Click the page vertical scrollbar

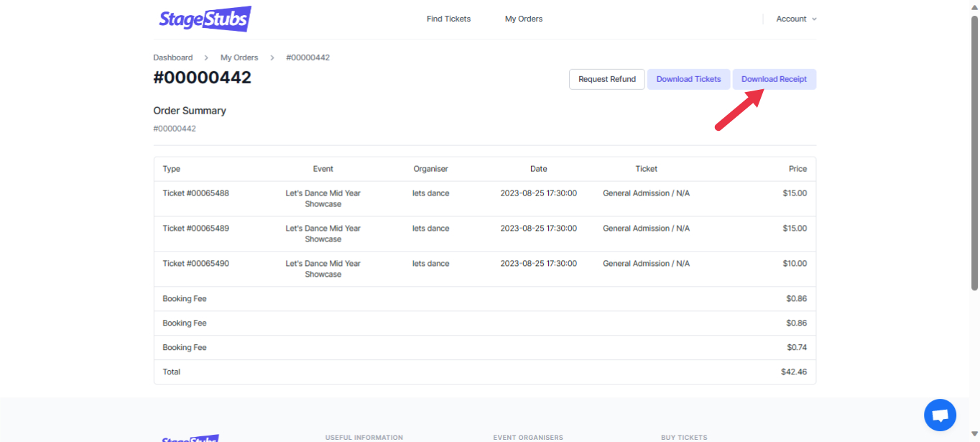click(x=974, y=151)
